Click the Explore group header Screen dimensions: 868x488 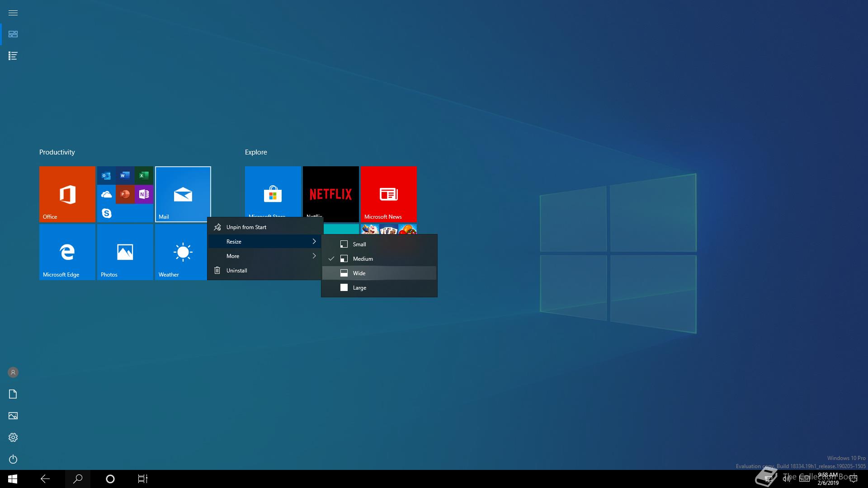pyautogui.click(x=256, y=152)
